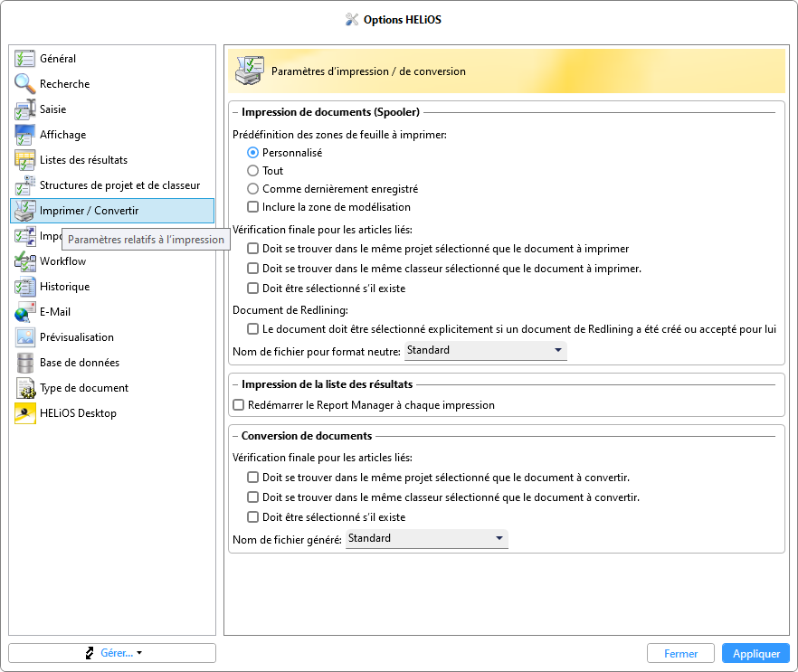The image size is (798, 672).
Task: Check same projet as document à imprimer
Action: pos(253,248)
